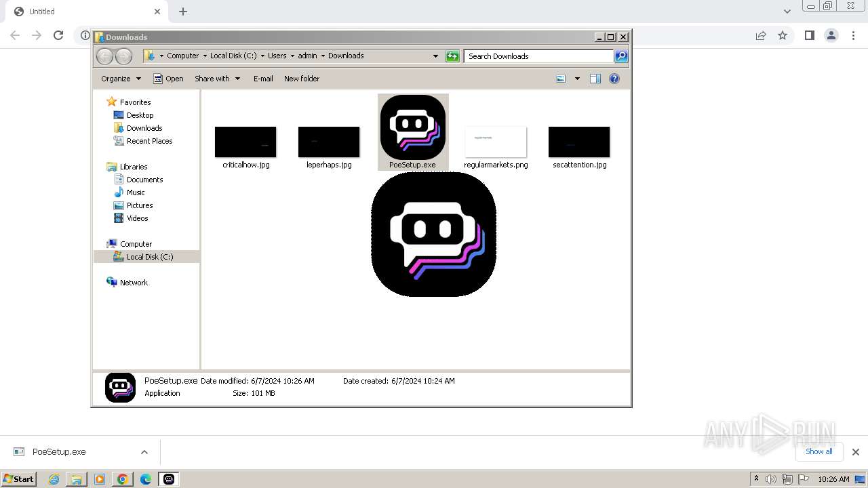Launch Internet Explorer from taskbar
Image resolution: width=868 pixels, height=488 pixels.
tap(54, 479)
